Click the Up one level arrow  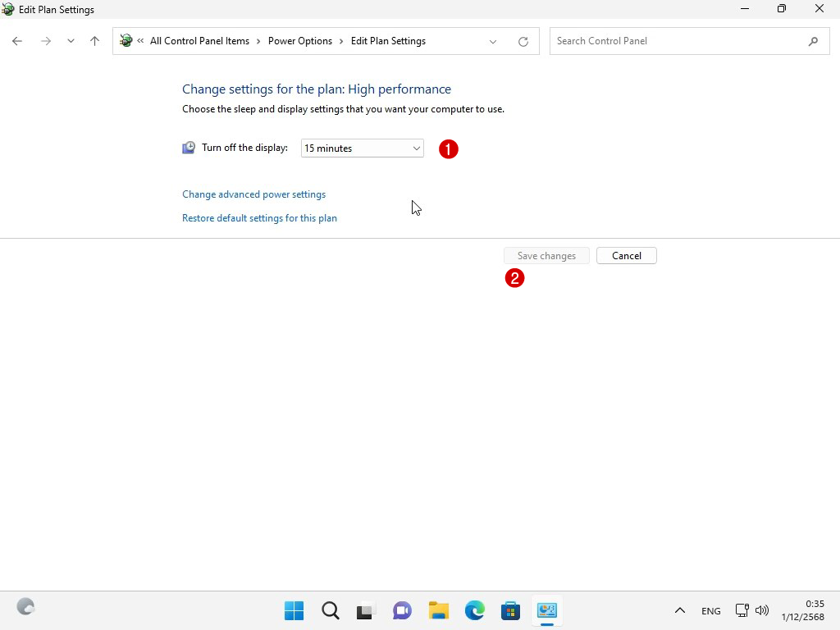[x=94, y=41]
